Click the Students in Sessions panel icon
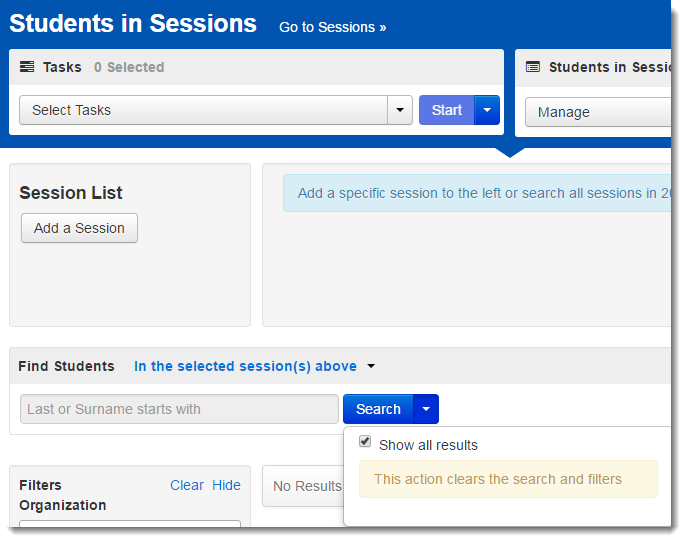Screen dimensions: 686x542 click(532, 67)
